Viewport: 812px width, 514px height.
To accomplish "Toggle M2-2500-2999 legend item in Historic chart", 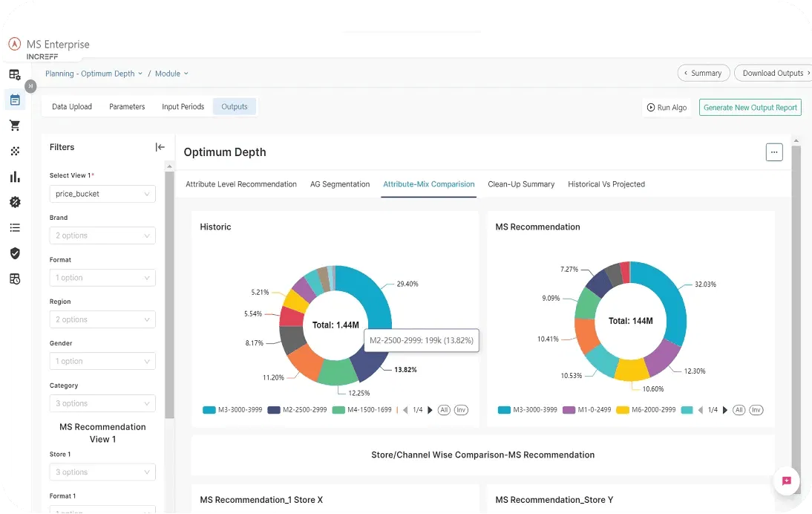I will tap(298, 410).
